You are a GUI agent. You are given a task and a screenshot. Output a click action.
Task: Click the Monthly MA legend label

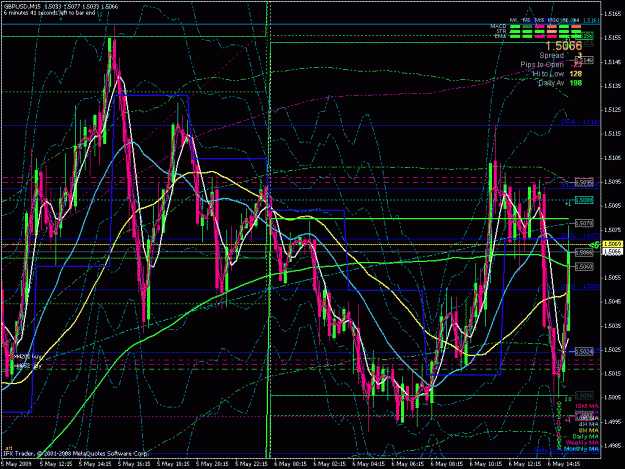[582, 449]
